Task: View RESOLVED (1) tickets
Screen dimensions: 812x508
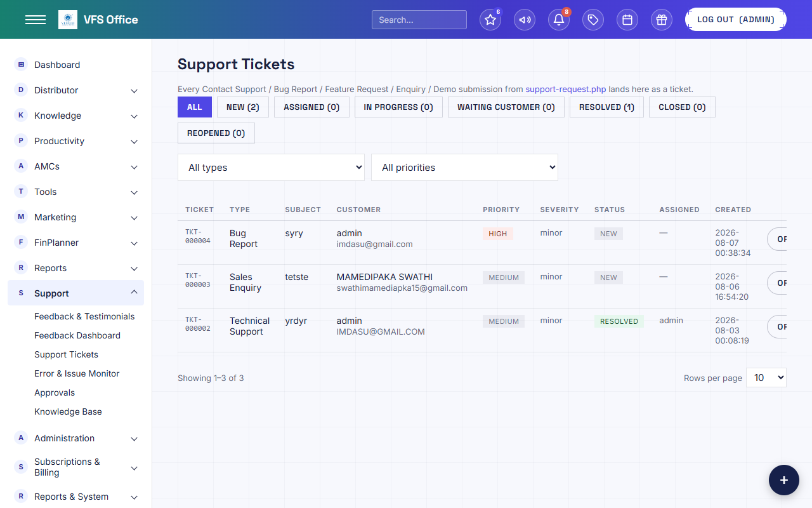Action: pyautogui.click(x=606, y=107)
